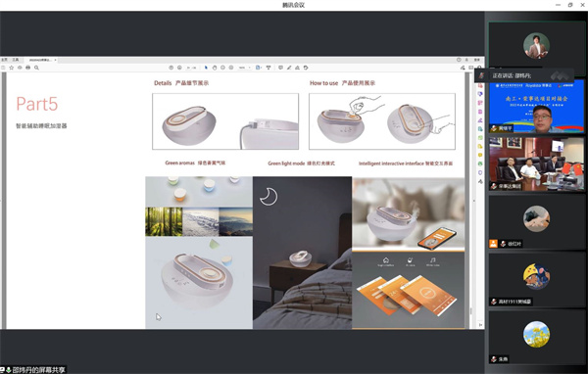This screenshot has height=374, width=588.
Task: Click the page number input field
Action: pyautogui.click(x=191, y=68)
